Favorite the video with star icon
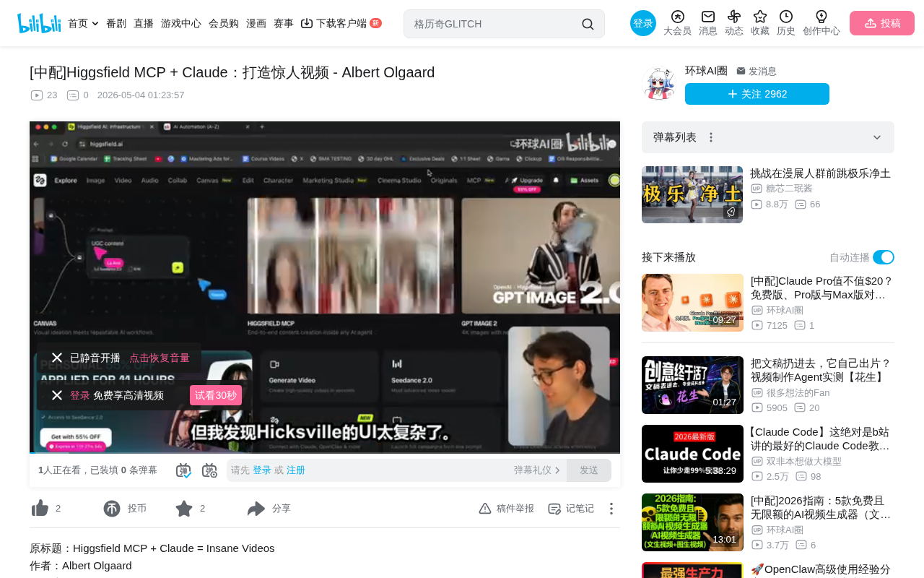The image size is (924, 578). pyautogui.click(x=184, y=509)
